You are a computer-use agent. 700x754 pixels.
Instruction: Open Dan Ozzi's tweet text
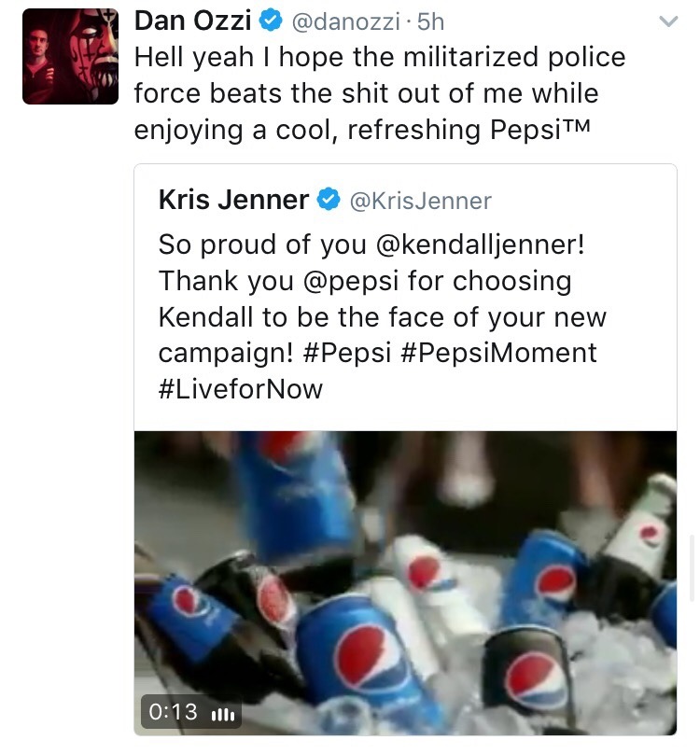click(379, 93)
